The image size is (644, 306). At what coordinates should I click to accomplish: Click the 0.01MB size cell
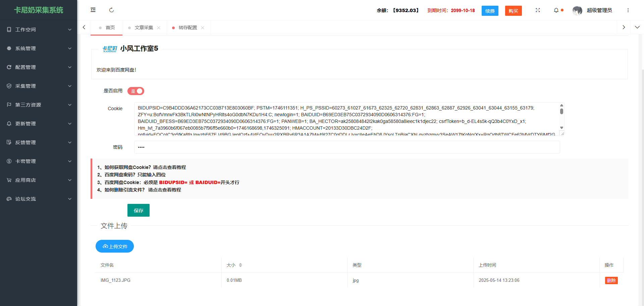coord(234,280)
